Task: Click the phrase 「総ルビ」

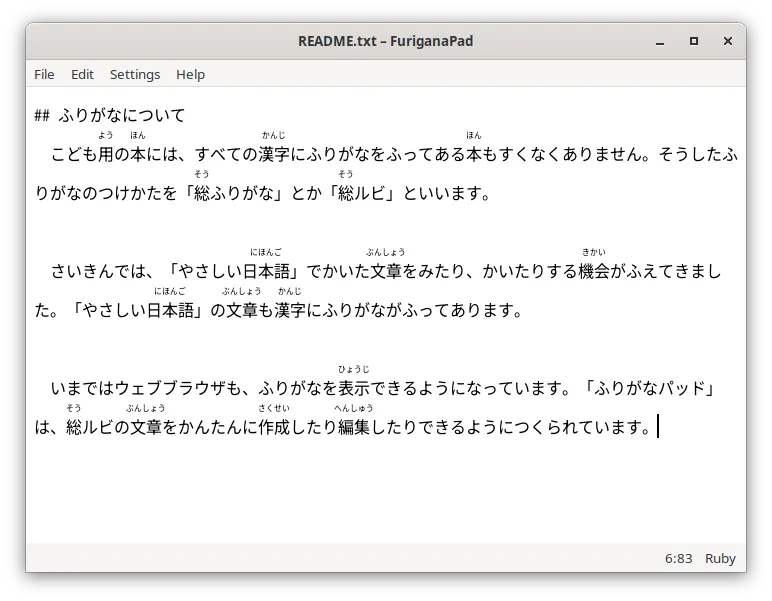Action: (362, 193)
